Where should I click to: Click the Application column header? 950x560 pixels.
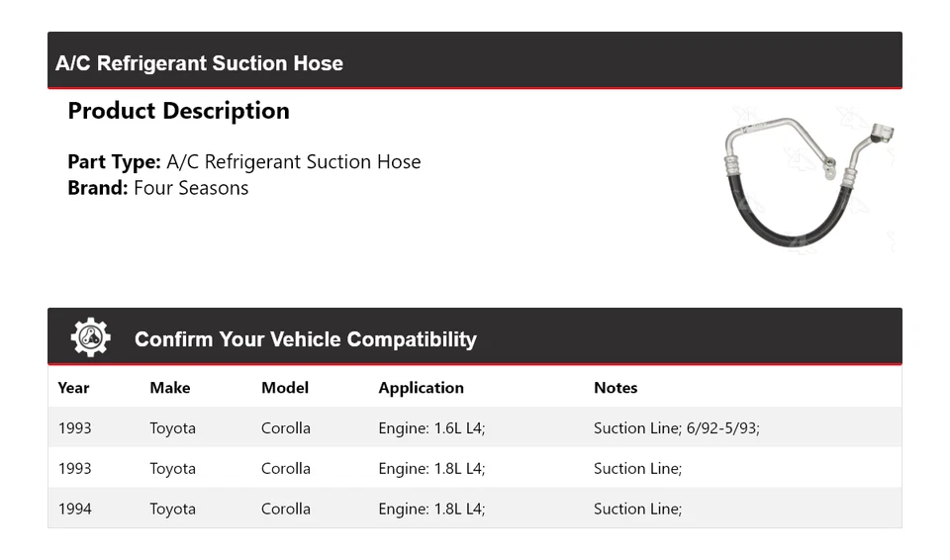click(x=421, y=388)
